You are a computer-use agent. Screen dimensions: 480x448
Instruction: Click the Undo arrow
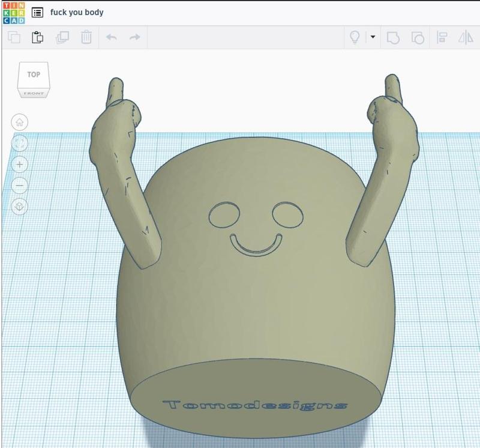click(x=110, y=37)
